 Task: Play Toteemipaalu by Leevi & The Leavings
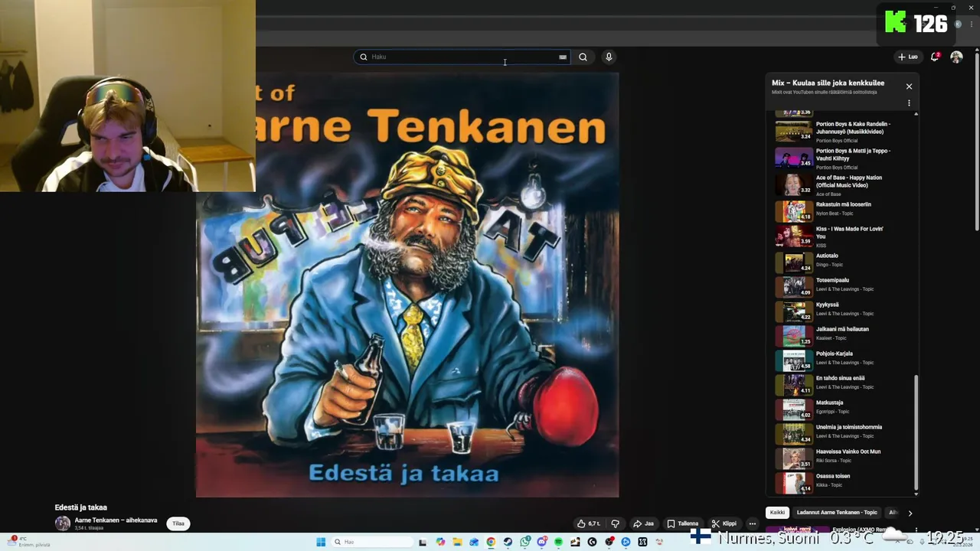pos(845,285)
